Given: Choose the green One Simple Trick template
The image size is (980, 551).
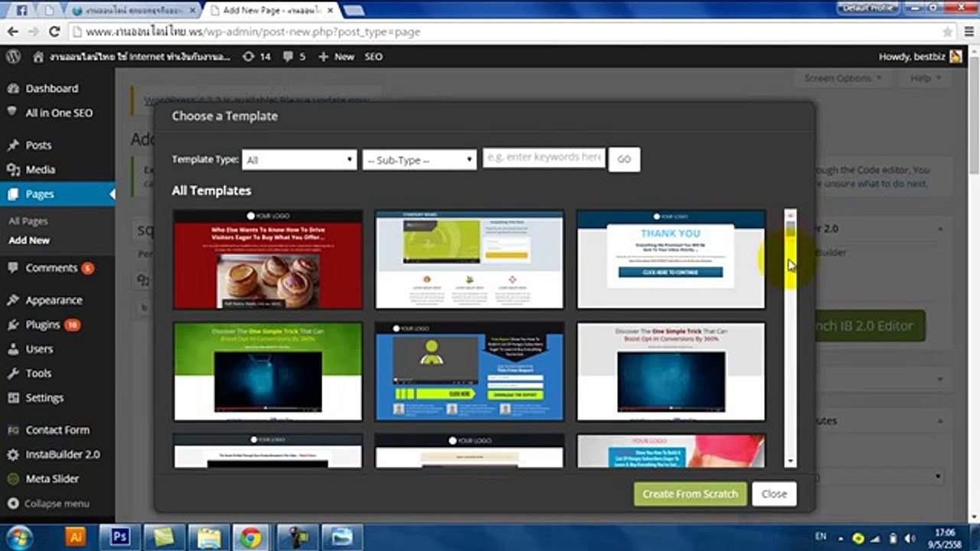Looking at the screenshot, I should tap(268, 371).
